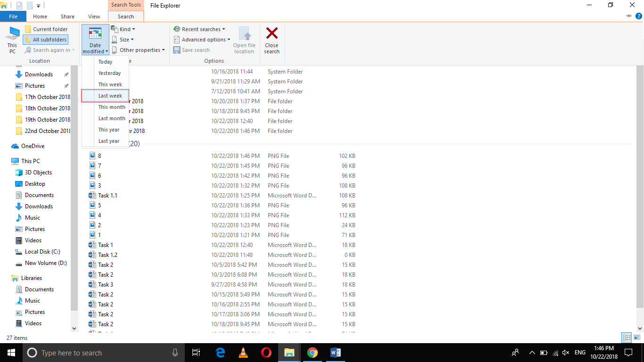Open the Size filter dropdown
The height and width of the screenshot is (362, 644).
(123, 40)
